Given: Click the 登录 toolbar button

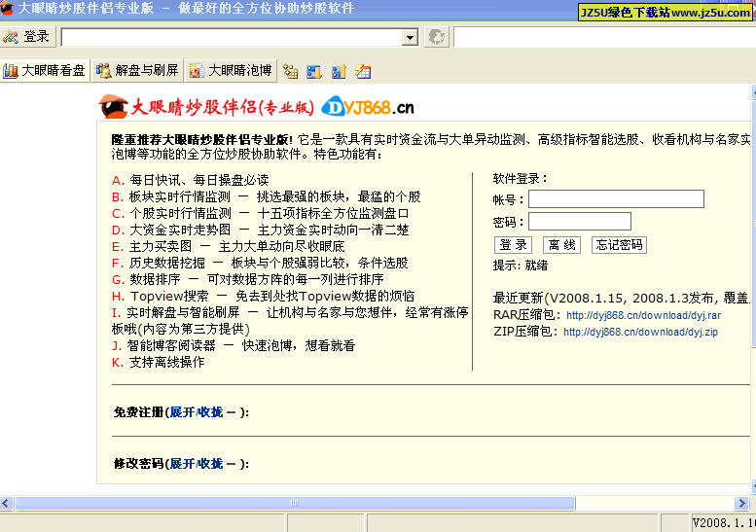Looking at the screenshot, I should click(x=27, y=37).
